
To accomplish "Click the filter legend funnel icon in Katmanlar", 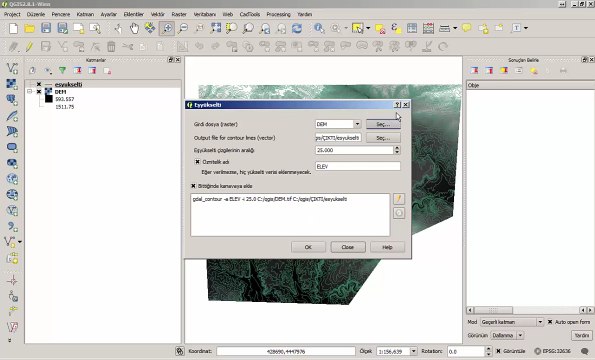I will tap(62, 71).
